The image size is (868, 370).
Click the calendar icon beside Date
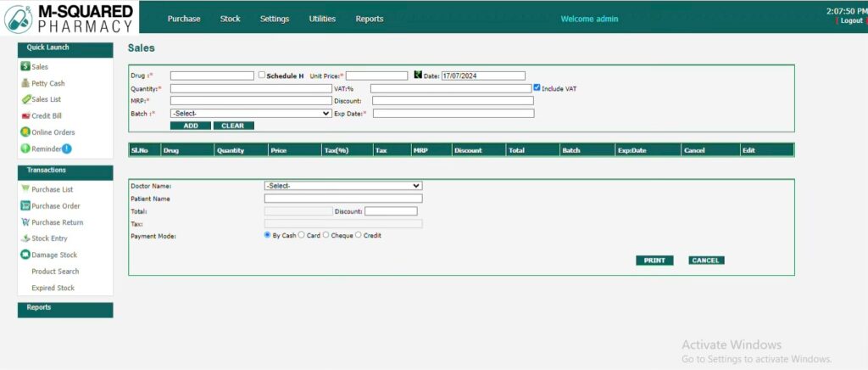coord(418,76)
